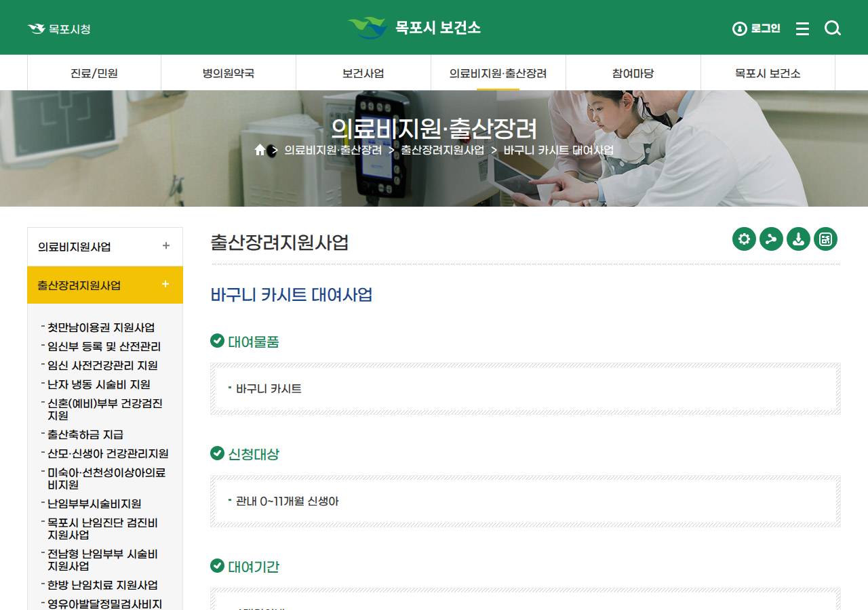Click the home icon in breadcrumb
Screen dimensions: 868x610
point(260,150)
